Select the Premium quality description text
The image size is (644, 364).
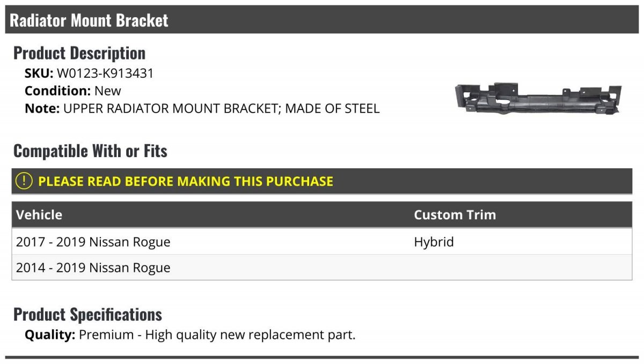pos(217,336)
